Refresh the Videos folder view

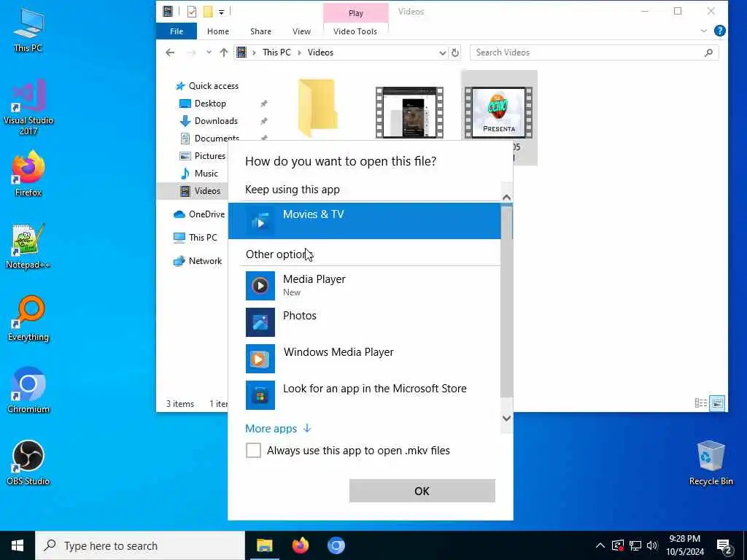click(x=455, y=52)
